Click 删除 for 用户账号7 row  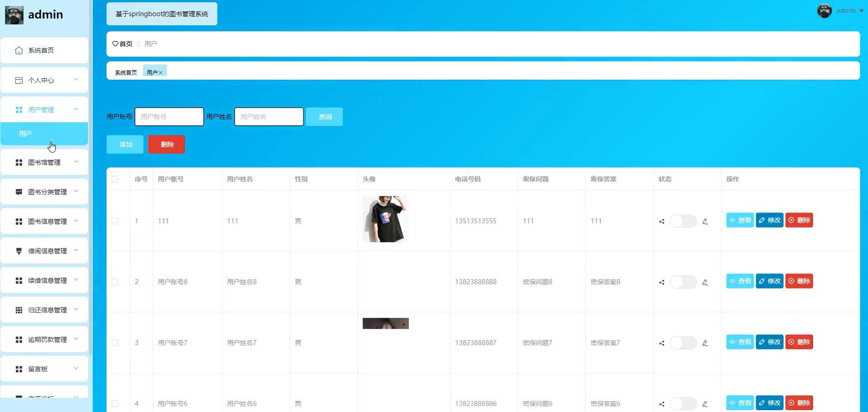[799, 342]
